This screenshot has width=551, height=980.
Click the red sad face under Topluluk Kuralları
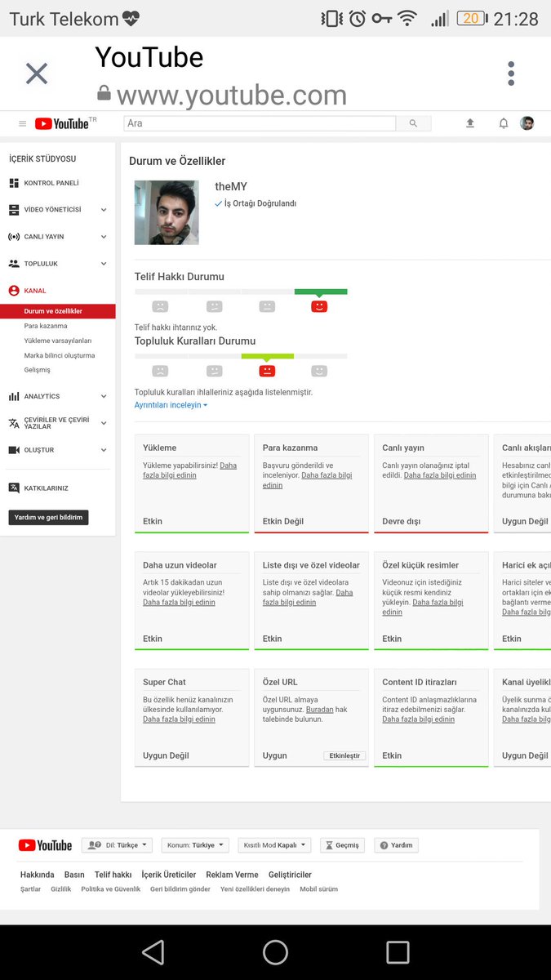click(x=267, y=371)
